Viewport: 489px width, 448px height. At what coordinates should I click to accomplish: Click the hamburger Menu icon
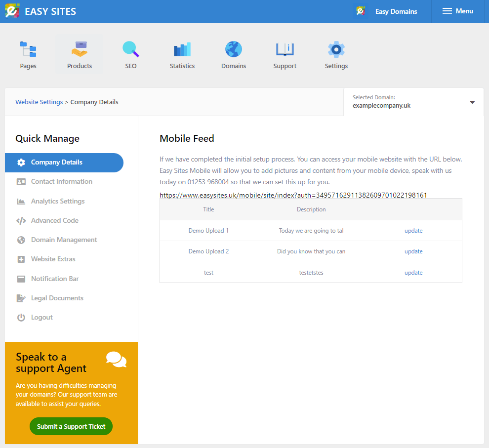click(447, 11)
